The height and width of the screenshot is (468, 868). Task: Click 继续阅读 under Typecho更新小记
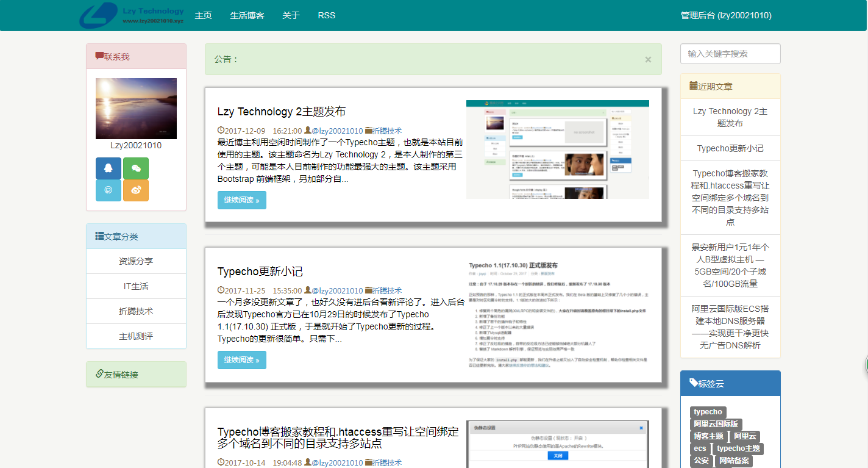(x=242, y=360)
